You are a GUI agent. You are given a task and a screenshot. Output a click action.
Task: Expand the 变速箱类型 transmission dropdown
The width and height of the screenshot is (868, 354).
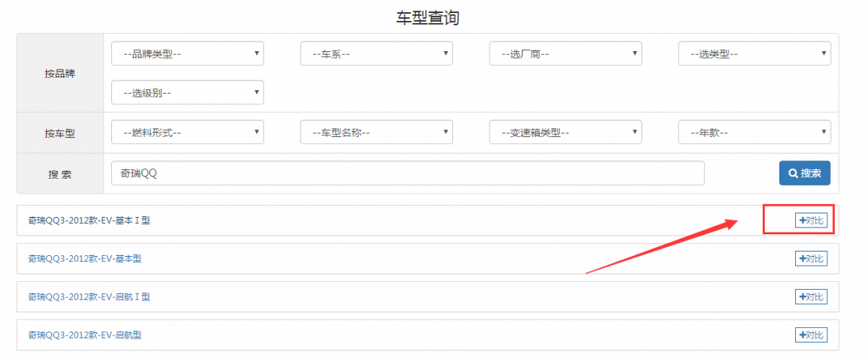pyautogui.click(x=565, y=133)
